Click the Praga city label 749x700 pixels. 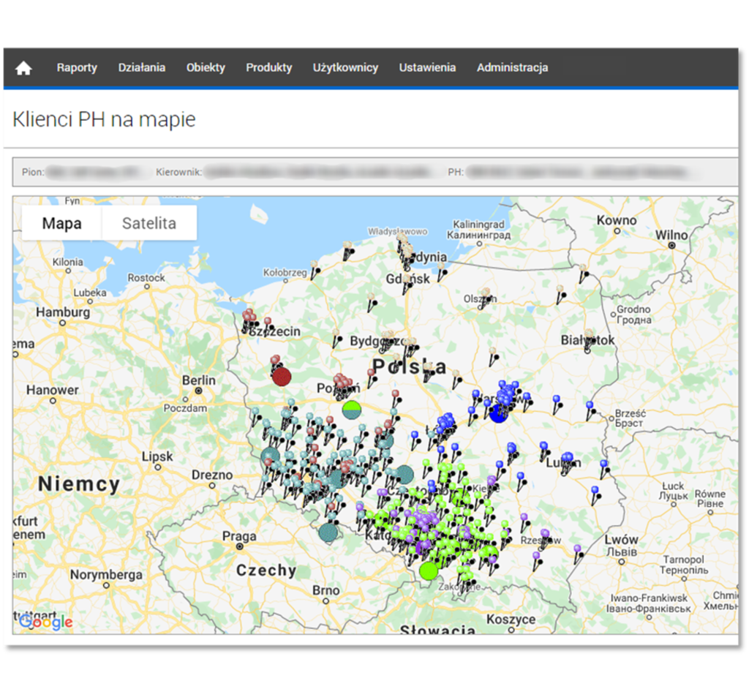pos(239,536)
